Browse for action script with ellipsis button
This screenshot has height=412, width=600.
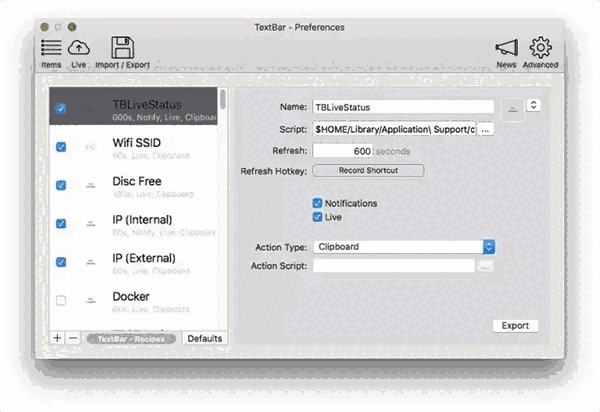(485, 266)
